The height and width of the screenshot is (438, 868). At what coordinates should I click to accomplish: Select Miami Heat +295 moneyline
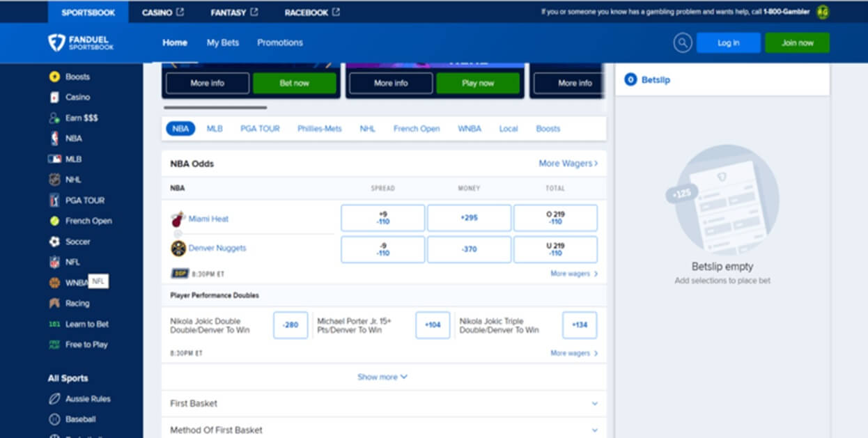[469, 218]
